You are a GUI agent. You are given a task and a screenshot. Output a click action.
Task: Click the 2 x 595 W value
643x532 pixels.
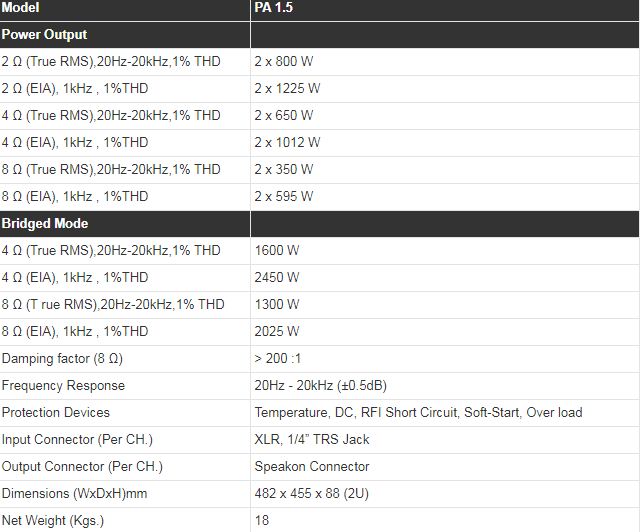284,197
